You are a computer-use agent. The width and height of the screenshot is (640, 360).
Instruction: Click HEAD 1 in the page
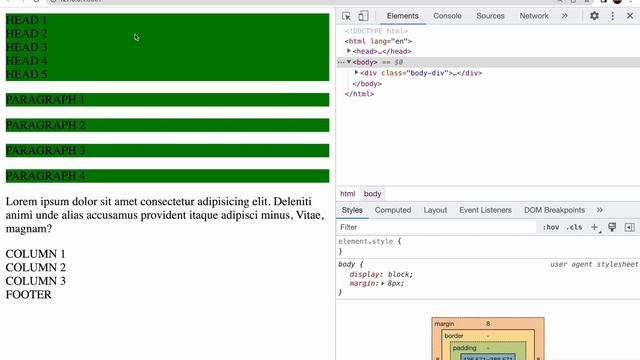[27, 20]
